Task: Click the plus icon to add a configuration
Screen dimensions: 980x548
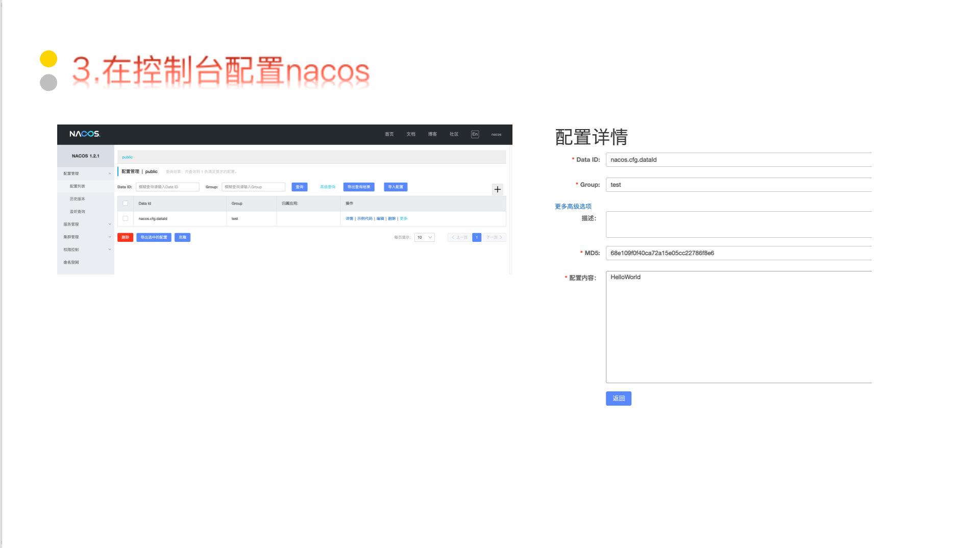Action: tap(497, 189)
